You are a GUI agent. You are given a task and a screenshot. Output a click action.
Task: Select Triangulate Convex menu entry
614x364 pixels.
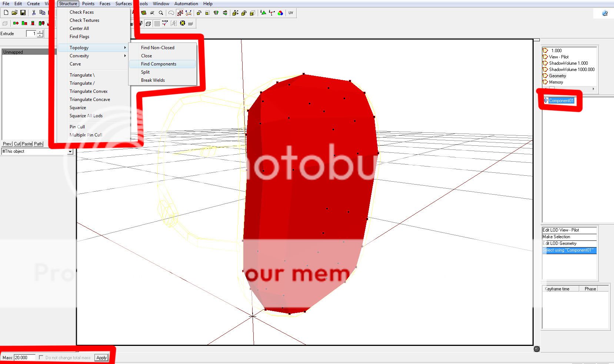tap(89, 91)
